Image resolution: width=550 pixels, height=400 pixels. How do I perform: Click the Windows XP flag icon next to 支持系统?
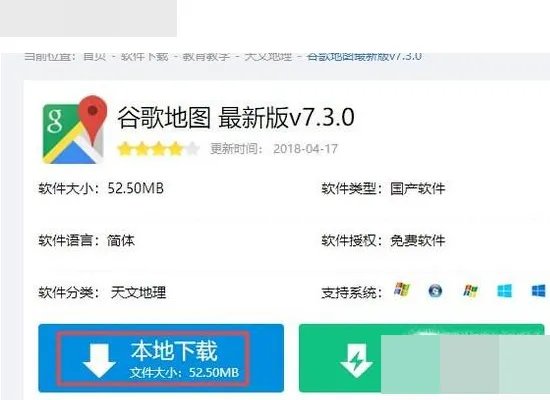pos(402,290)
